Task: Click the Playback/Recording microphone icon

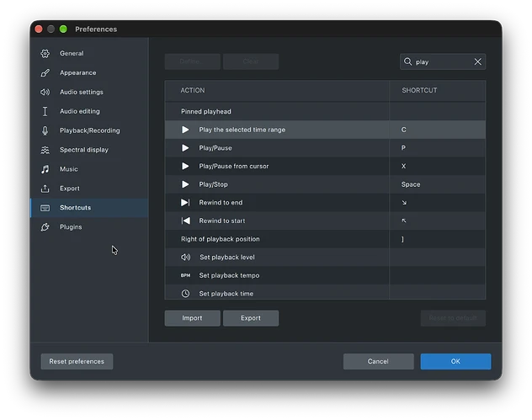Action: 45,130
